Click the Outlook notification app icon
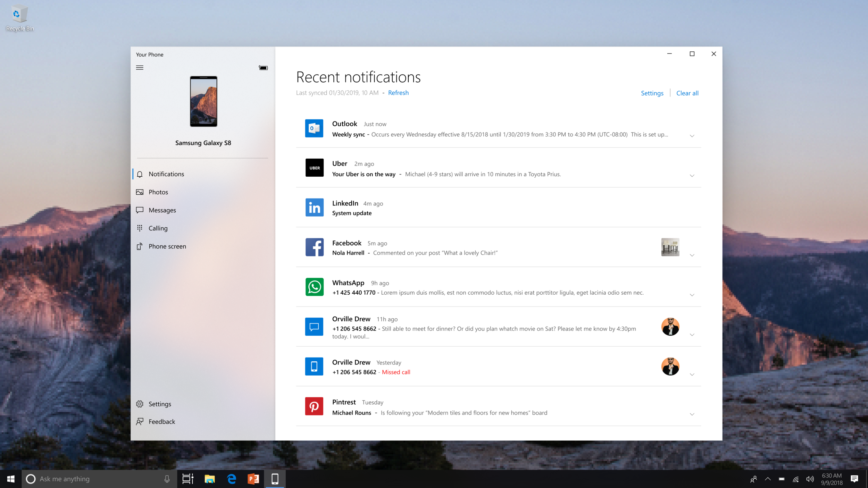The height and width of the screenshot is (488, 868). point(314,128)
